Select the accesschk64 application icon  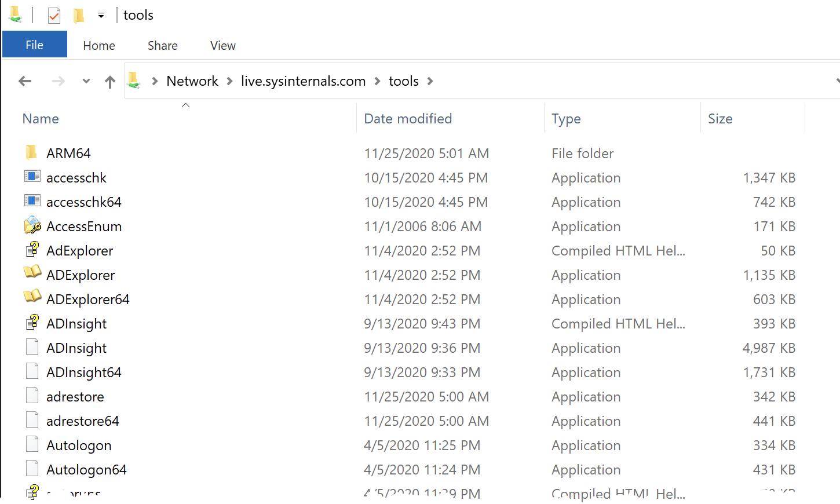pyautogui.click(x=32, y=200)
